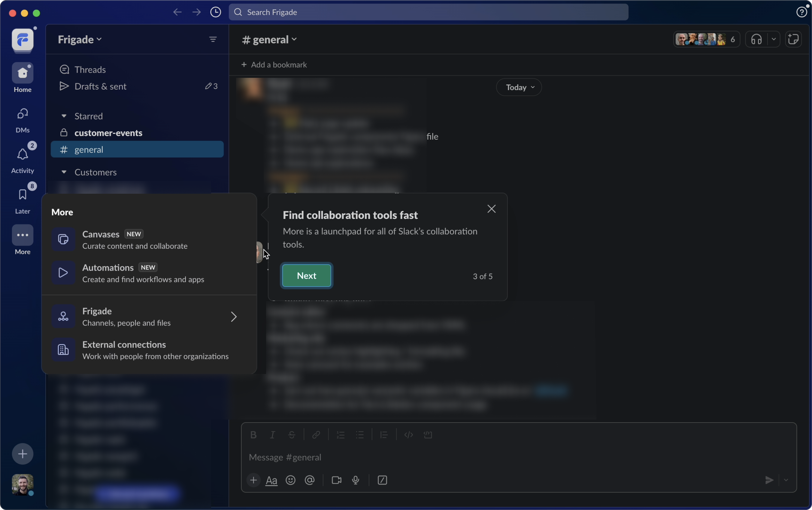Open slash shortcuts icon
The image size is (812, 510).
(x=382, y=480)
